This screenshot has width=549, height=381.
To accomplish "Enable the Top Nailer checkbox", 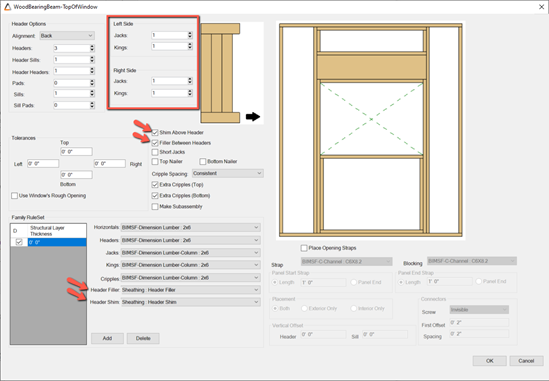I will click(x=155, y=161).
